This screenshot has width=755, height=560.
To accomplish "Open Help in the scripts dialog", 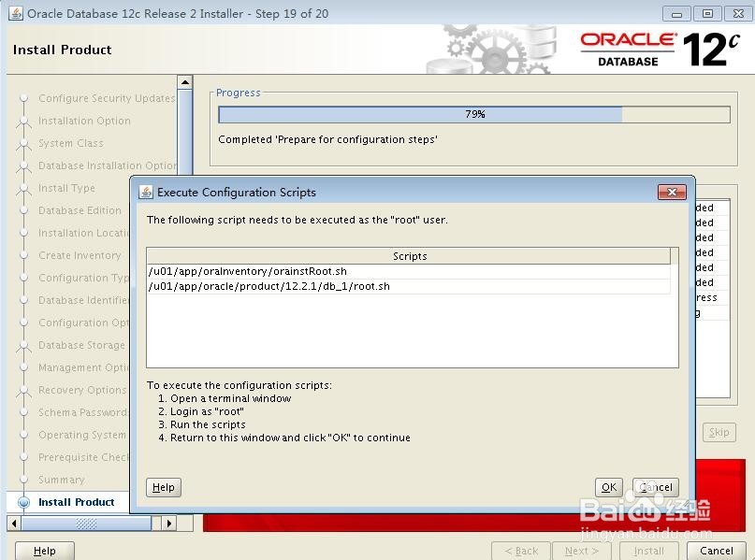I will (163, 487).
